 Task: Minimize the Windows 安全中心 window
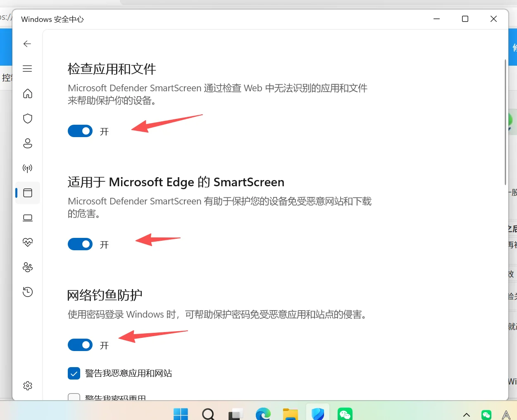[436, 19]
